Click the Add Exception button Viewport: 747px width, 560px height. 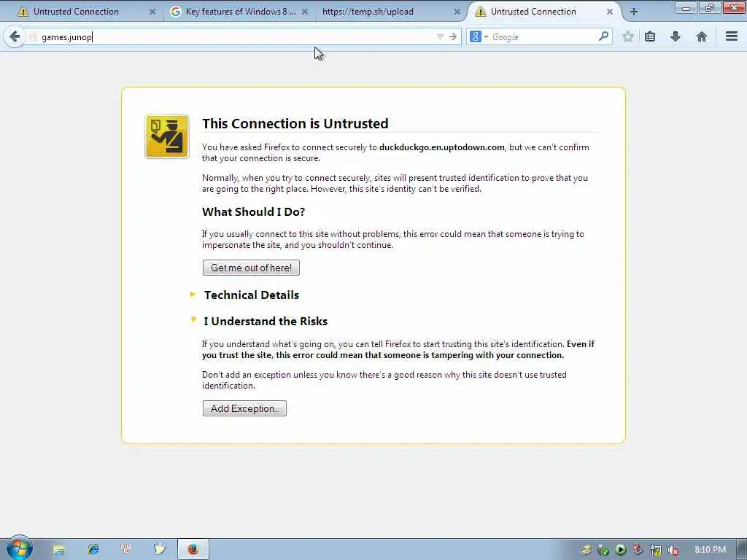[x=244, y=408]
